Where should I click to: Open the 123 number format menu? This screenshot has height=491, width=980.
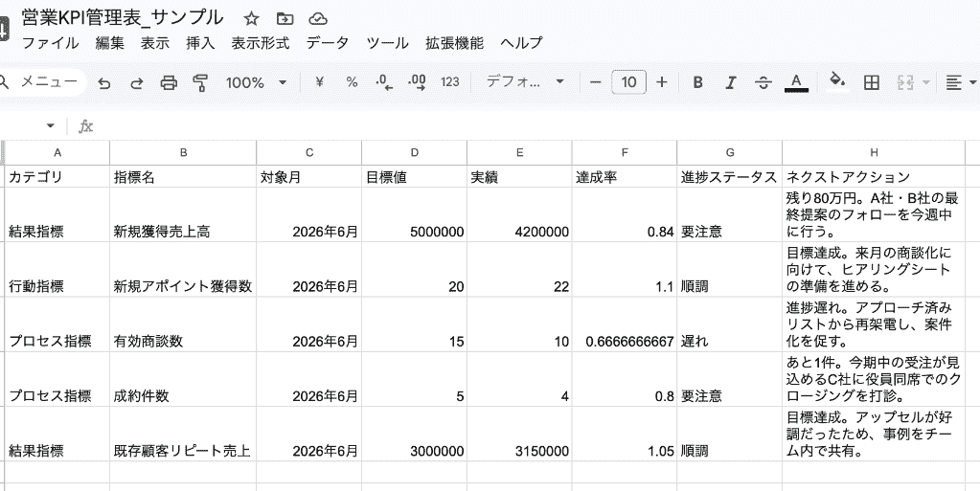(450, 82)
